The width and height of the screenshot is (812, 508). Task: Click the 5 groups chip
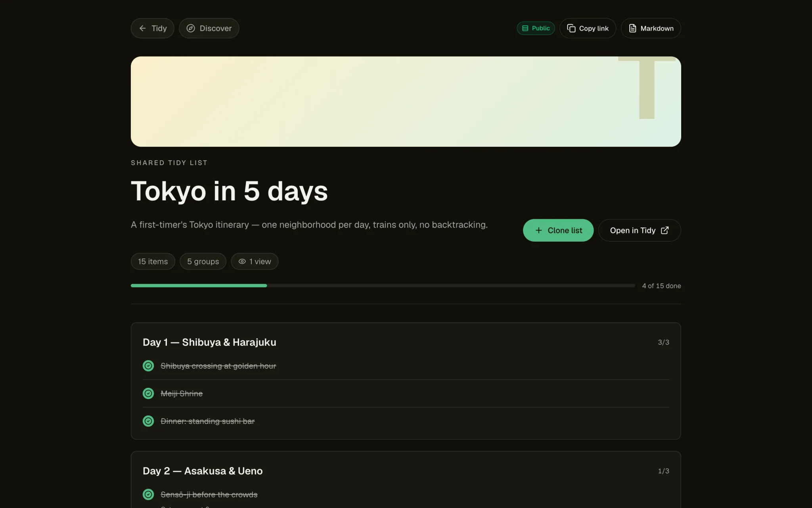tap(203, 261)
